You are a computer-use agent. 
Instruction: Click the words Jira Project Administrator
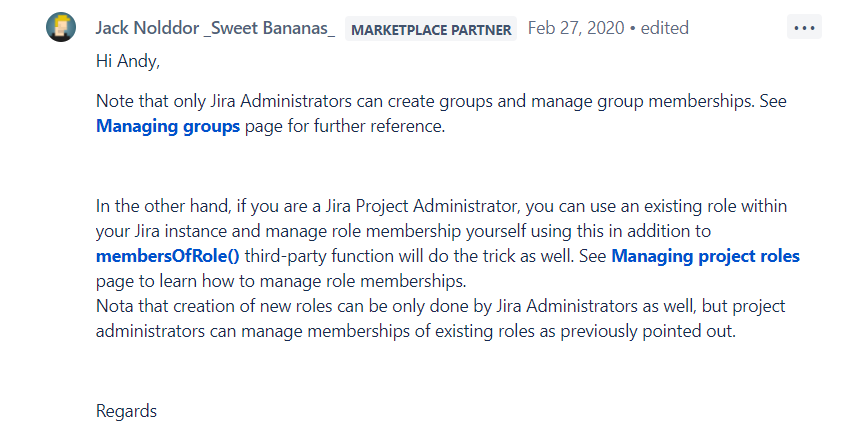422,207
